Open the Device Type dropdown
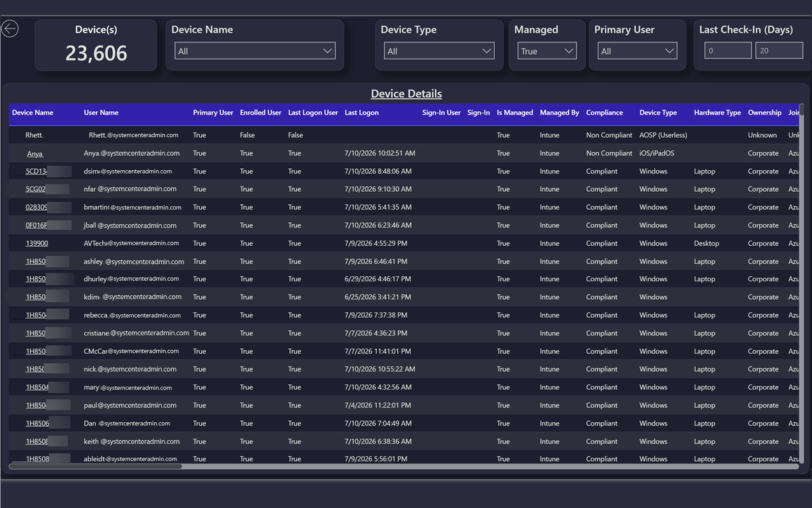The height and width of the screenshot is (508, 812). [439, 51]
